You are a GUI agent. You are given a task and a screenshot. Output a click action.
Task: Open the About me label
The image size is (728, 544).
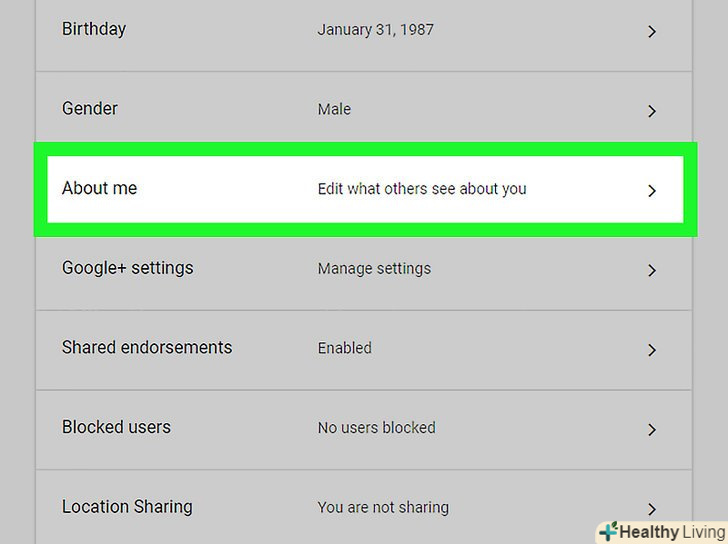click(99, 188)
